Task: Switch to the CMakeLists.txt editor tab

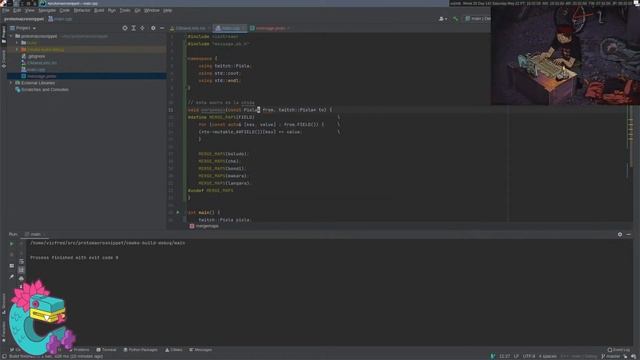Action: (x=189, y=28)
